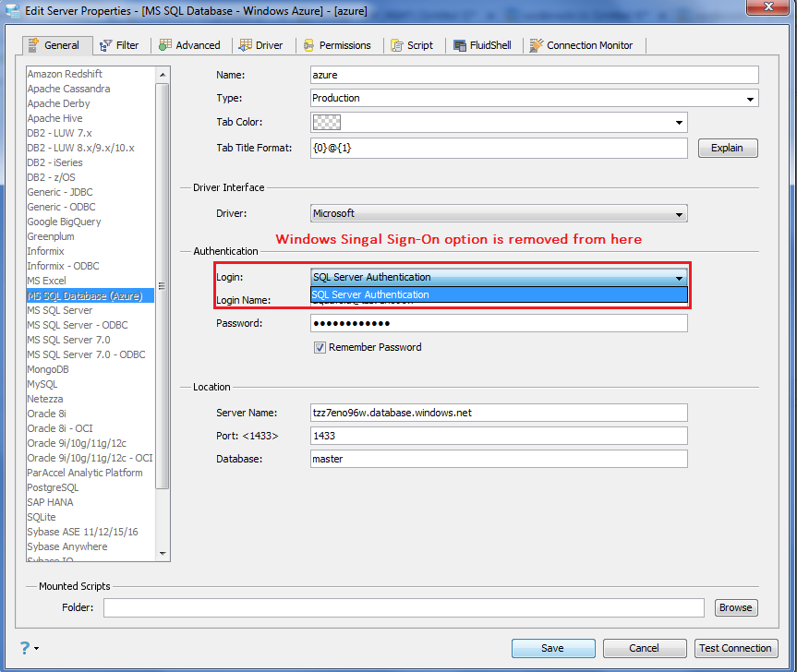
Task: Click the Driver tab icon
Action: pos(246,45)
